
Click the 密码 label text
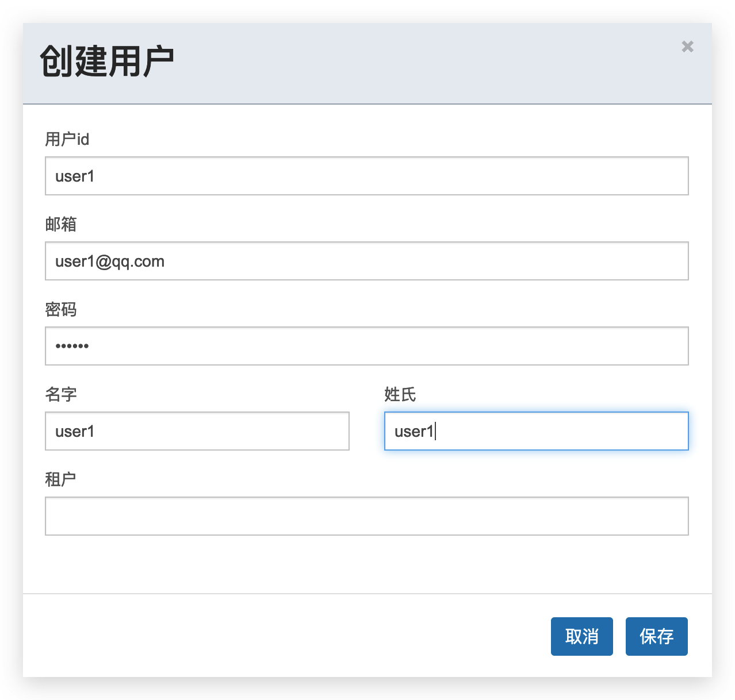tap(61, 309)
